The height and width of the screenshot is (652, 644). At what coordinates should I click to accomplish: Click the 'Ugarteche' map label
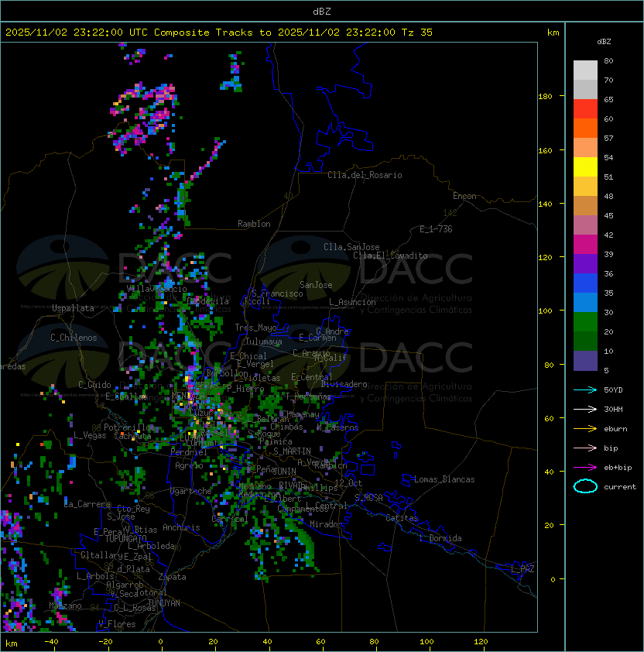[191, 491]
